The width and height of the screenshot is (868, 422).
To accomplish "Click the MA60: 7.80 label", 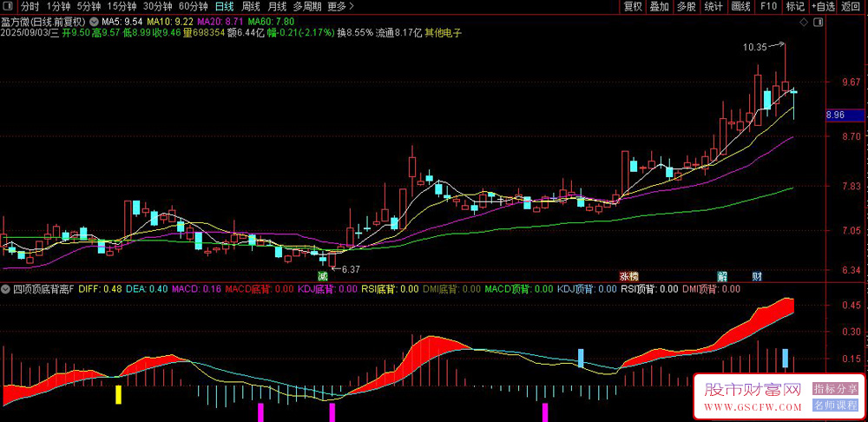I will pos(271,23).
